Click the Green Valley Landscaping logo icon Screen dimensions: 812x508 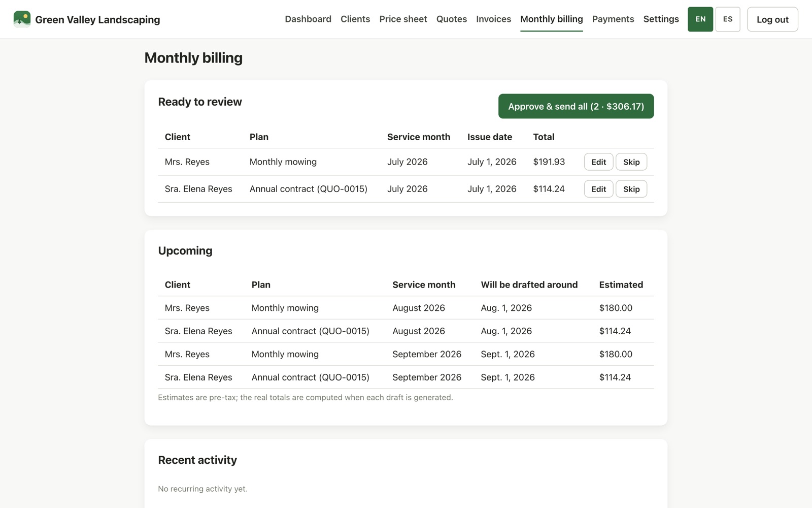(22, 19)
